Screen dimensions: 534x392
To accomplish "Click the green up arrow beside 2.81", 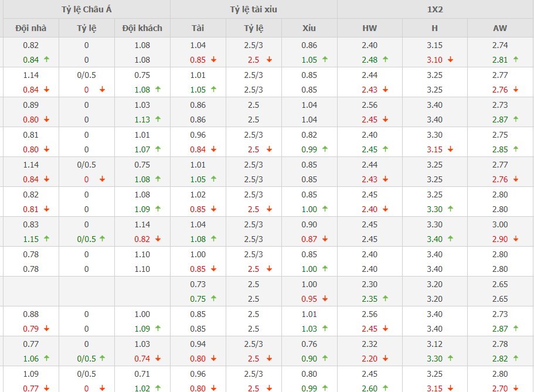I will pyautogui.click(x=515, y=59).
